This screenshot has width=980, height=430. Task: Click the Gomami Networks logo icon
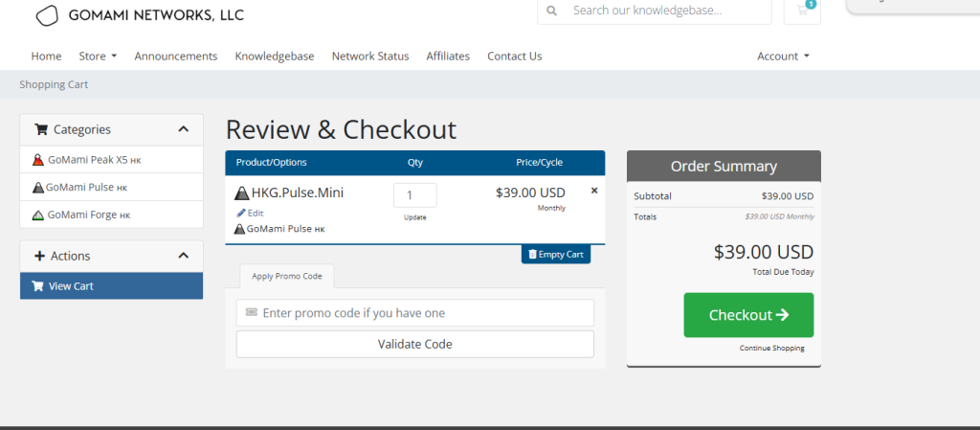tap(48, 15)
